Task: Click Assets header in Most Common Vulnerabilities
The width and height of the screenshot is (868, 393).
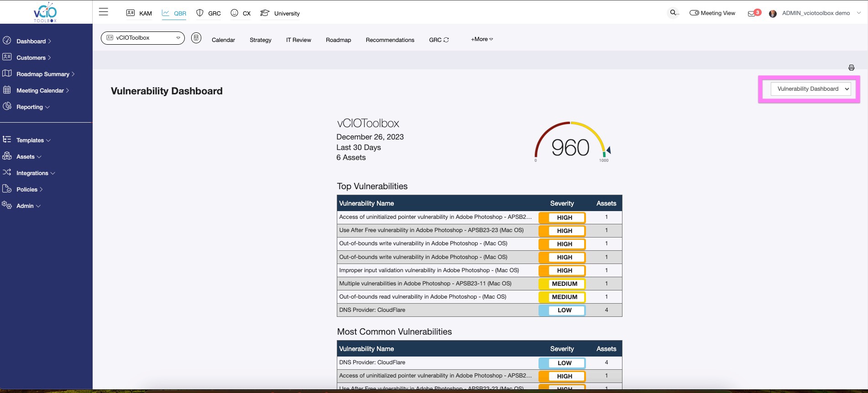Action: (x=606, y=349)
